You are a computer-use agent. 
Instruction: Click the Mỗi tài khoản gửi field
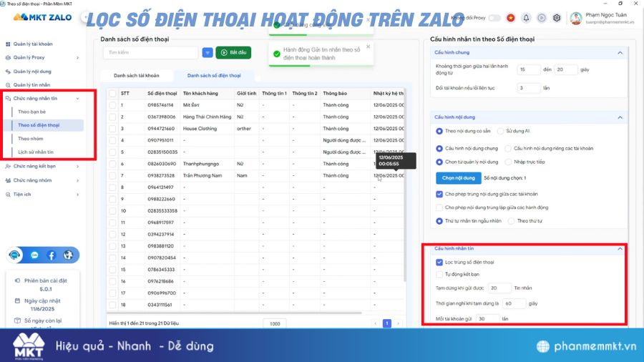tap(487, 319)
